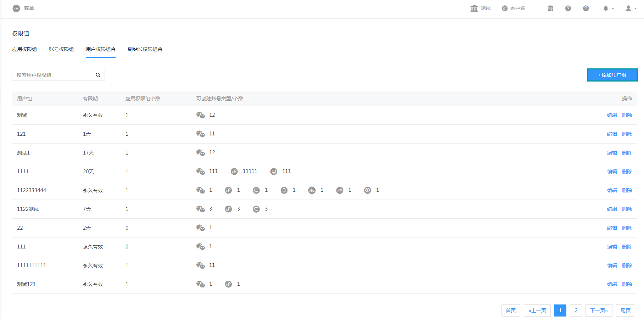Screen dimensions: 644x319
Task: Delete the 111 user group
Action: click(x=627, y=247)
